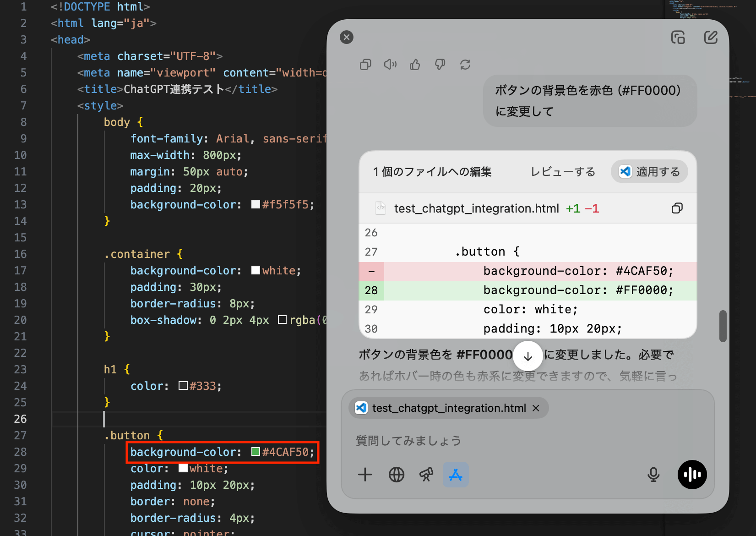Open the window-pairing icon in the panel header
Viewport: 756px width, 536px height.
pos(678,37)
